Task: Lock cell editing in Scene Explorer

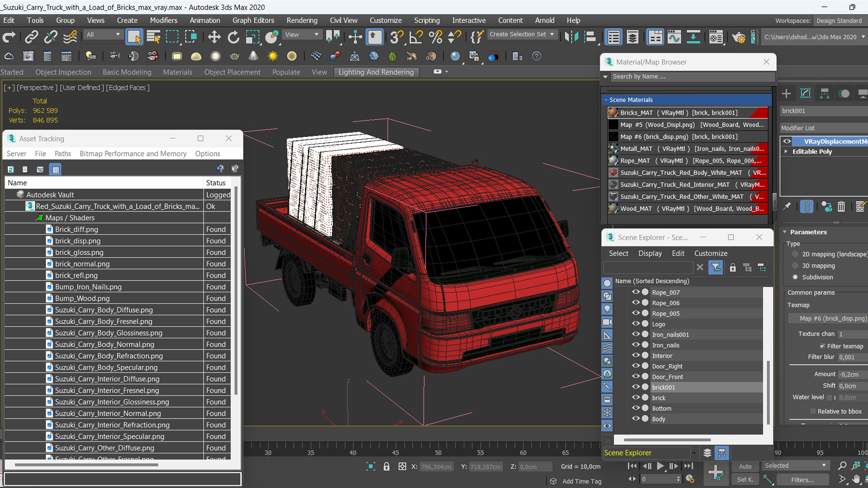Action: pos(733,267)
